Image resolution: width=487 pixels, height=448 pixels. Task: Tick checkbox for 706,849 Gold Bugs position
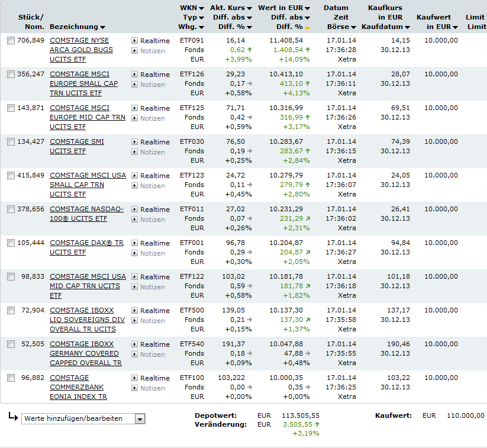pyautogui.click(x=11, y=41)
